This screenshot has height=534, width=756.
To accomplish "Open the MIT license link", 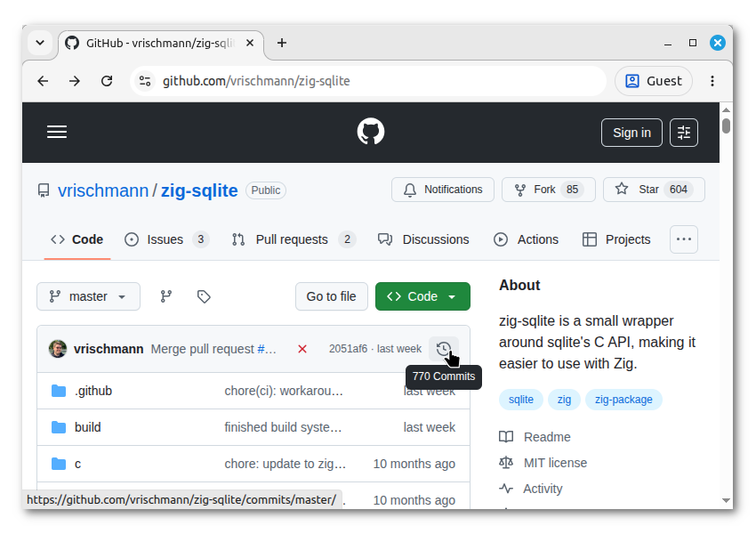I will click(x=555, y=463).
